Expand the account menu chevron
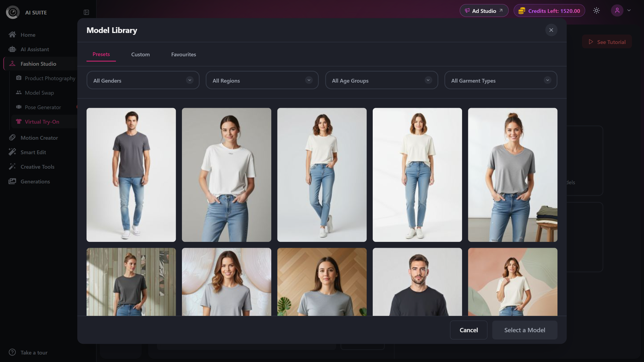The width and height of the screenshot is (644, 362). (x=629, y=10)
